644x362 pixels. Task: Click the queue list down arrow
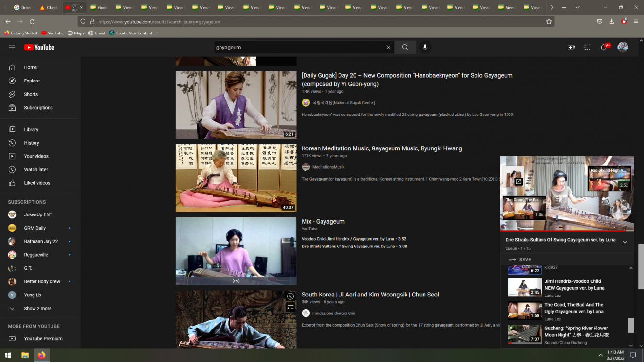(631, 346)
